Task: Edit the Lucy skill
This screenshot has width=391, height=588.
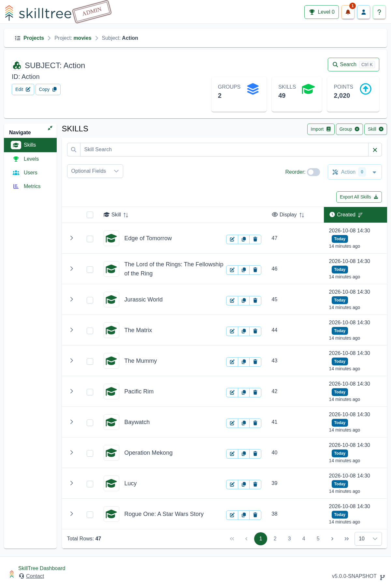Action: point(232,484)
